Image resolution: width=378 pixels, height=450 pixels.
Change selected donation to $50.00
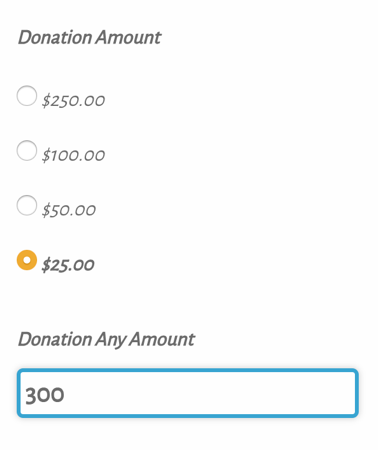(27, 205)
